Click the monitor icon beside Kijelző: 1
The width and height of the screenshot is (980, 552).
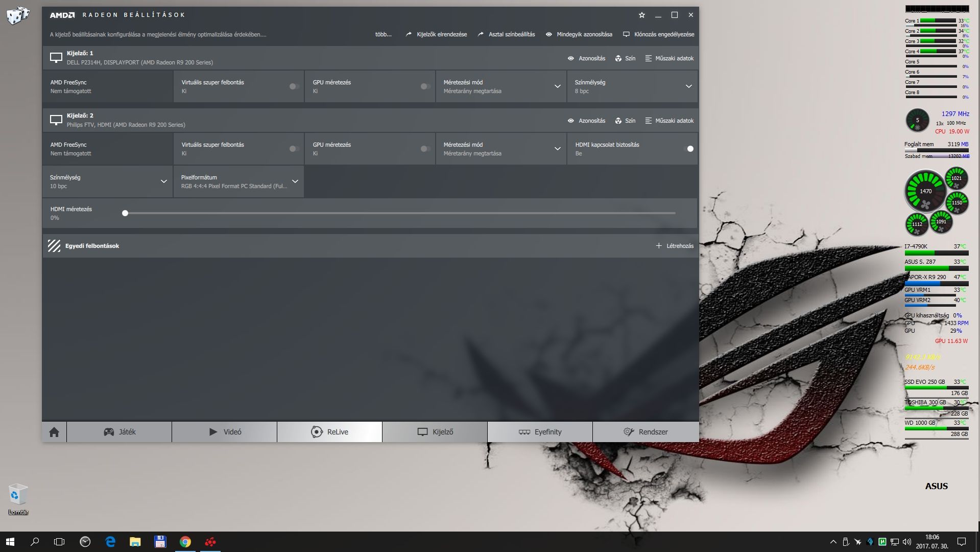(56, 58)
